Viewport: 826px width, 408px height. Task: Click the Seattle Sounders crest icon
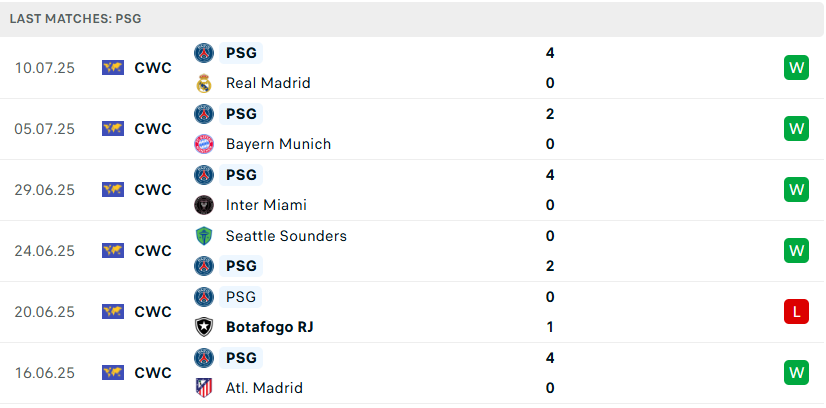click(204, 236)
